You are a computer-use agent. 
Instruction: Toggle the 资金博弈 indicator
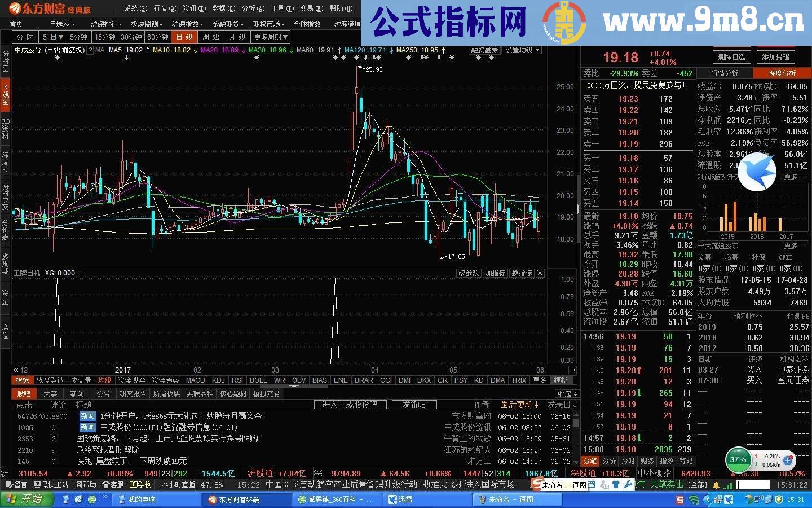[x=131, y=380]
